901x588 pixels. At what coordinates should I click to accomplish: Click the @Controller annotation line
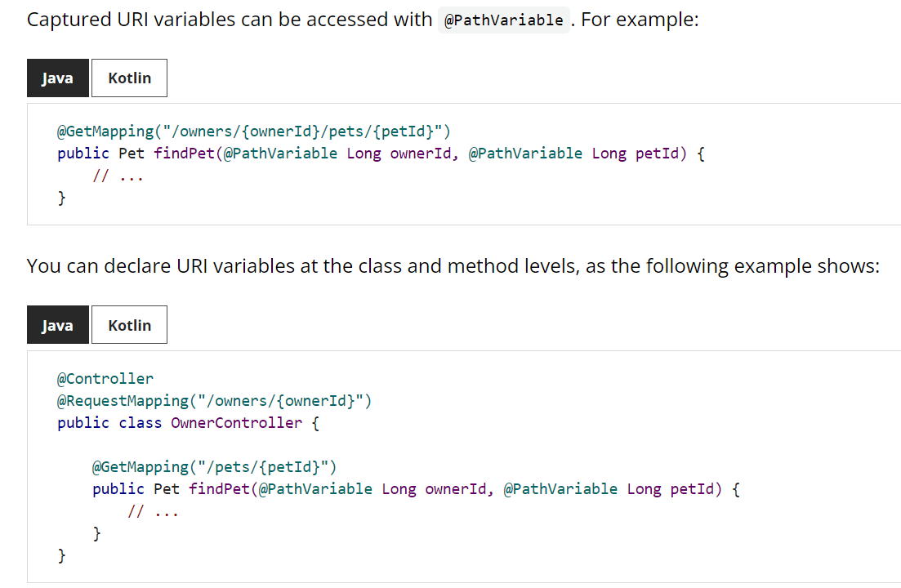pos(105,379)
